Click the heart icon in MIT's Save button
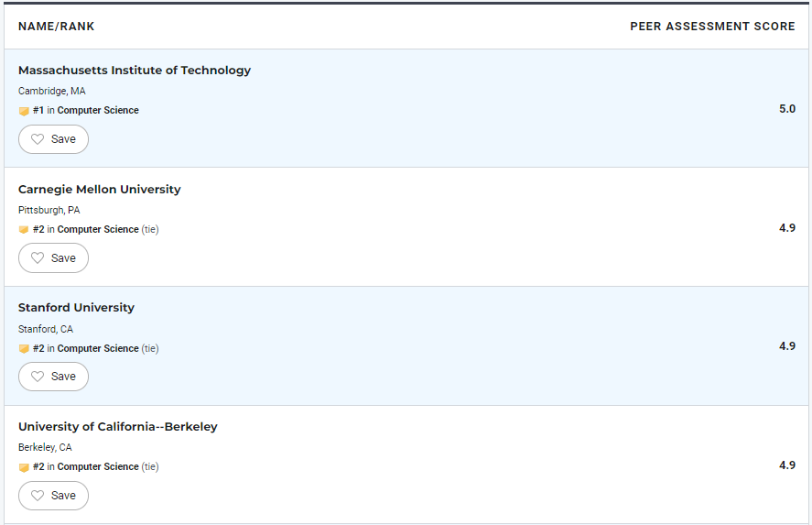The width and height of the screenshot is (812, 525). [x=38, y=139]
